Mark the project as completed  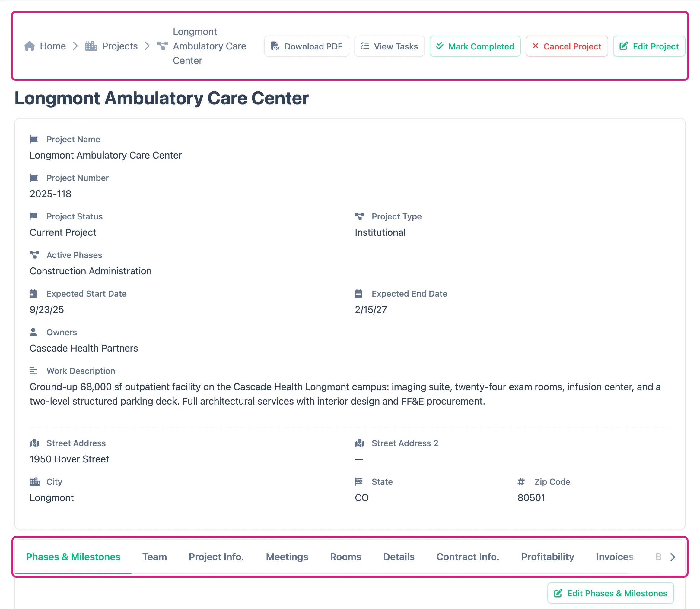(x=475, y=46)
